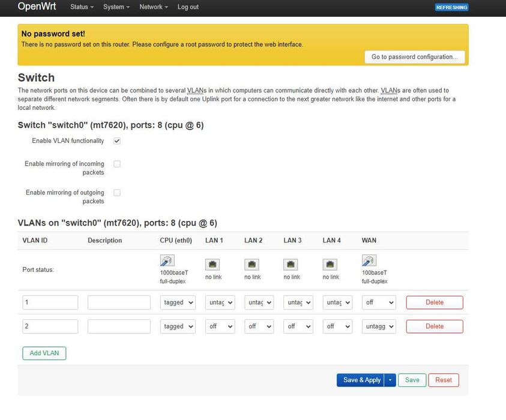Click the Description column header
506x420 pixels.
coord(105,241)
